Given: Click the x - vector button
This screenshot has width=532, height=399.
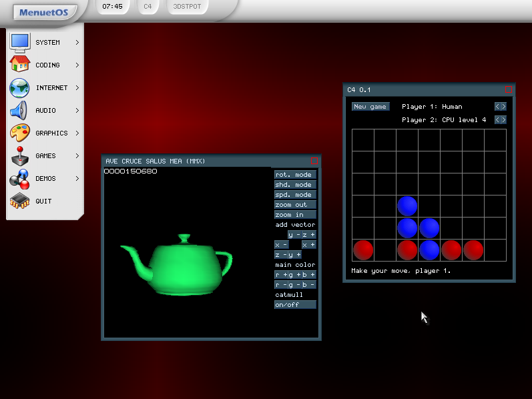Looking at the screenshot, I should click(281, 245).
